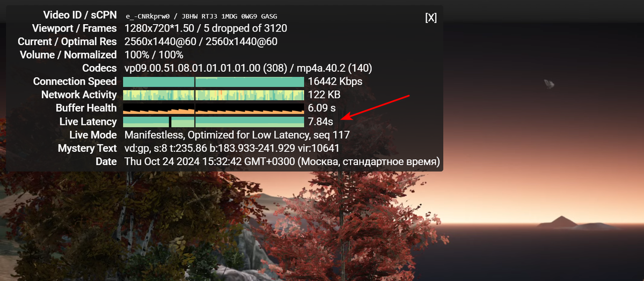Click the Date value timestamp
Image resolution: width=644 pixels, height=281 pixels.
(x=282, y=161)
